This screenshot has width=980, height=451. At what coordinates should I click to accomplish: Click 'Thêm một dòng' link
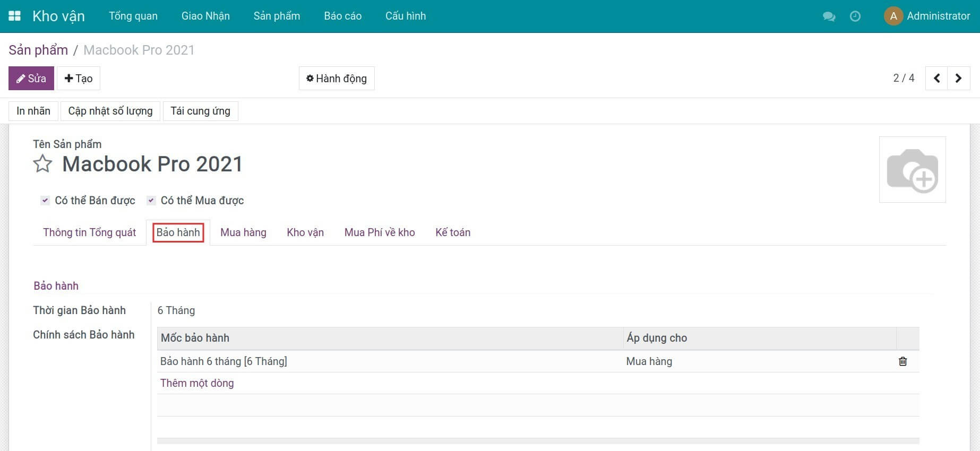click(197, 383)
